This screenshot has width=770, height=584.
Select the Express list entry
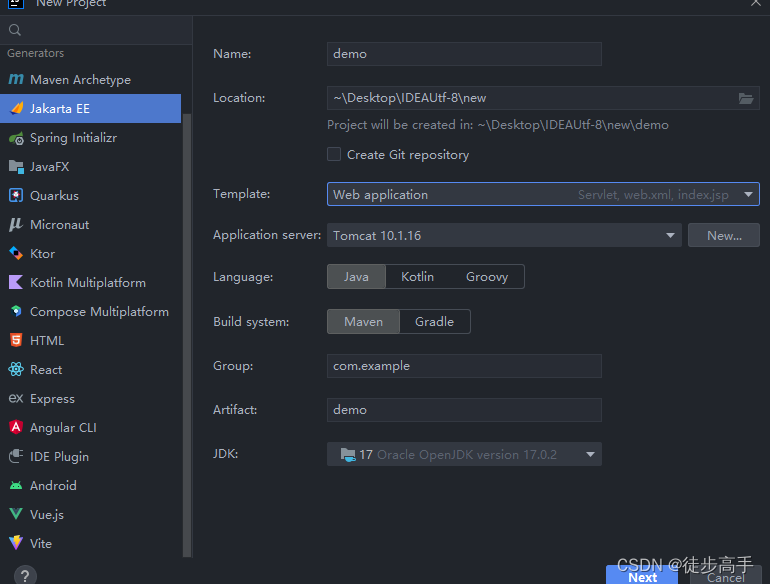pyautogui.click(x=91, y=398)
